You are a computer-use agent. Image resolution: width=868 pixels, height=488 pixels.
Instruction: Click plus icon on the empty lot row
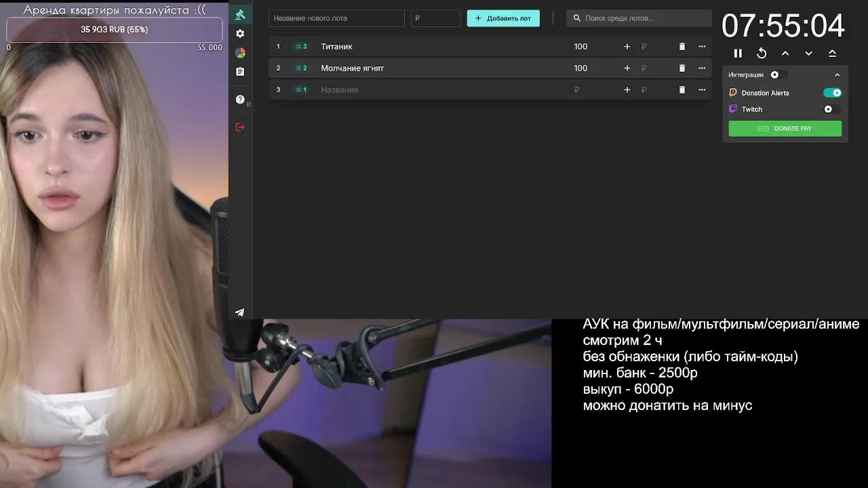(627, 90)
